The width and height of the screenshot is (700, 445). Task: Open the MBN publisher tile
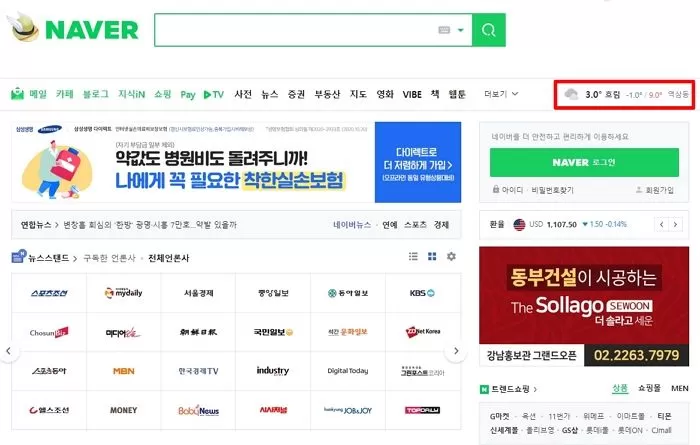point(124,371)
